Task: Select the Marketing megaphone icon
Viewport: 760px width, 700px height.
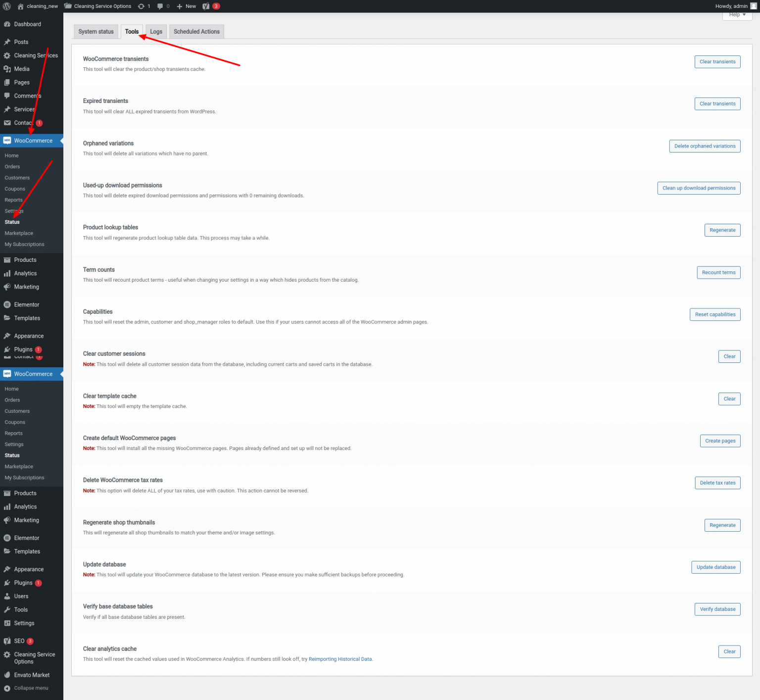Action: point(7,287)
